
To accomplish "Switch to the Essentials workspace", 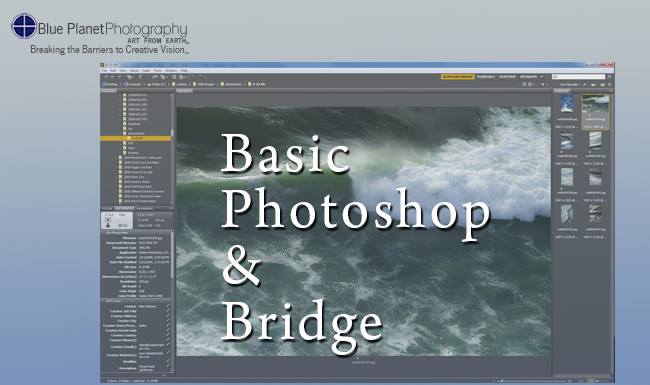I will click(486, 77).
